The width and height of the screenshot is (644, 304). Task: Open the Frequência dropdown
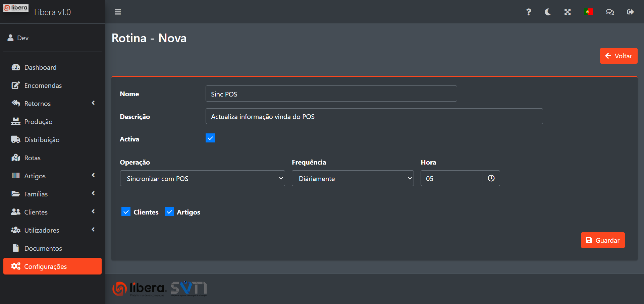353,178
